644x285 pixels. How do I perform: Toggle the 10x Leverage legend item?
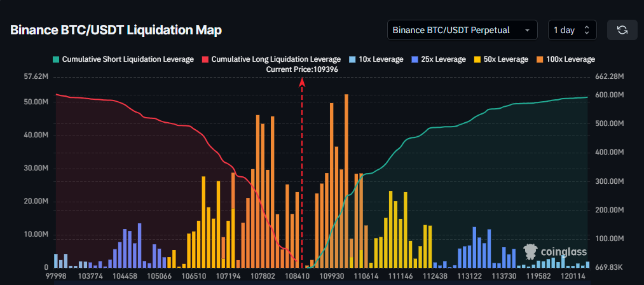pyautogui.click(x=376, y=59)
